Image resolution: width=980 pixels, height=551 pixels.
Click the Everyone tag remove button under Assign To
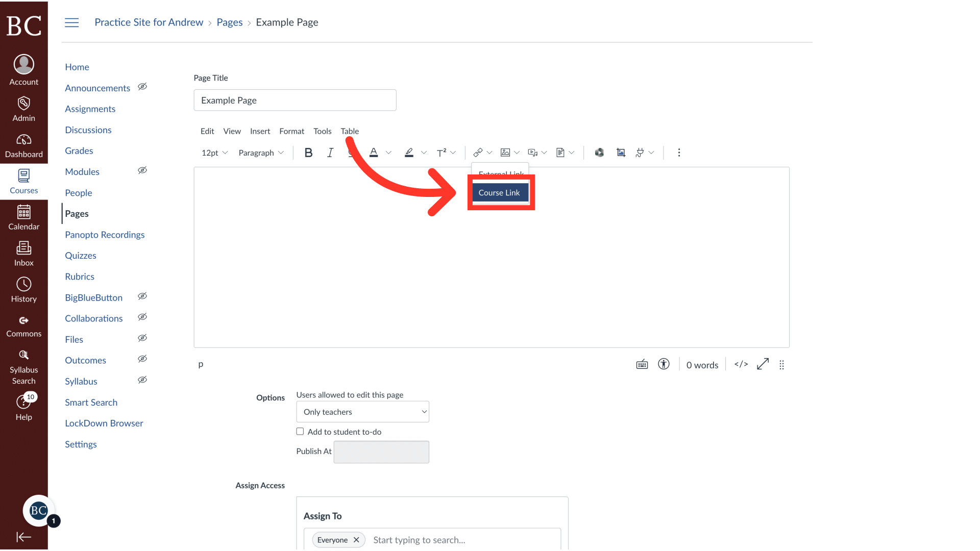click(x=357, y=539)
